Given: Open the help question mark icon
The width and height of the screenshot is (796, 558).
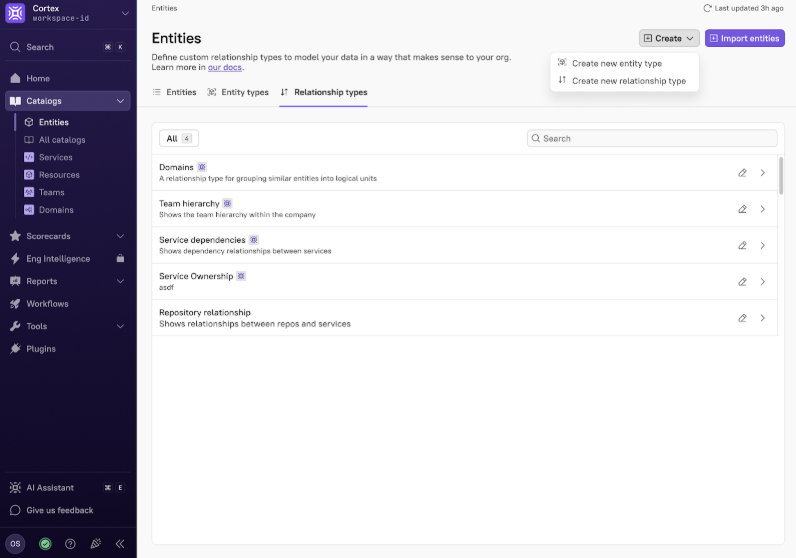Looking at the screenshot, I should (x=70, y=544).
